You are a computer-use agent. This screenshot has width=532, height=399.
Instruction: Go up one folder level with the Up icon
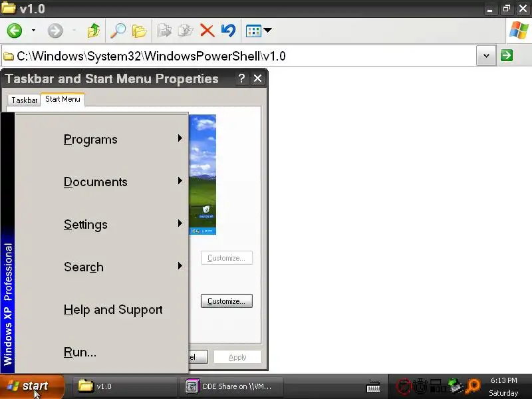coord(93,31)
